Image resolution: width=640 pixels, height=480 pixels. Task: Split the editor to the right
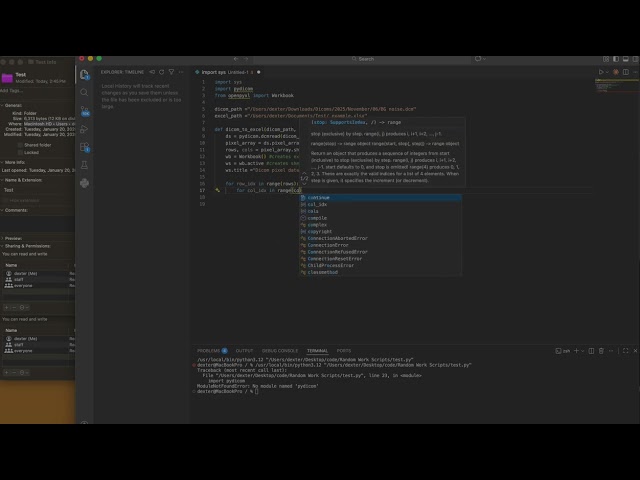626,72
